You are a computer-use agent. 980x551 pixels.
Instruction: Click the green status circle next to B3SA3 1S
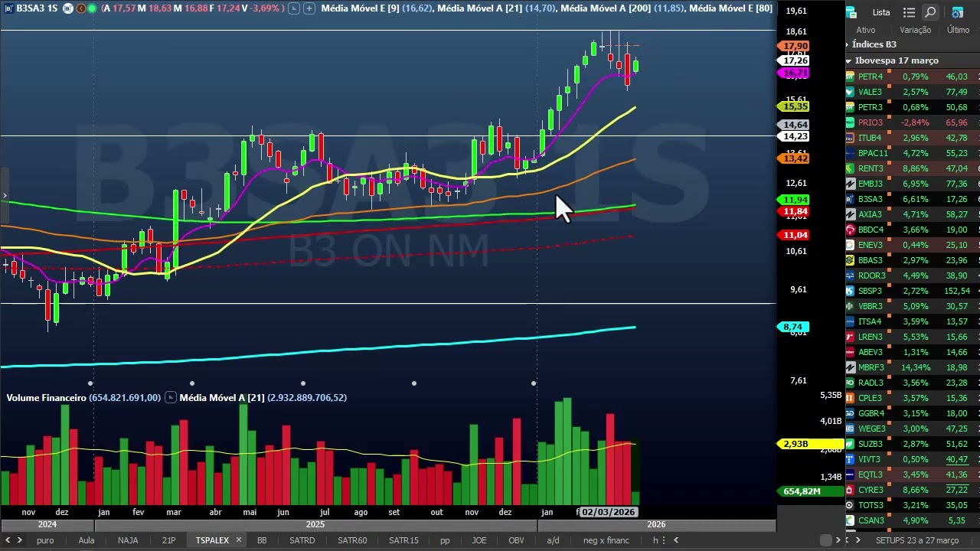click(x=93, y=8)
